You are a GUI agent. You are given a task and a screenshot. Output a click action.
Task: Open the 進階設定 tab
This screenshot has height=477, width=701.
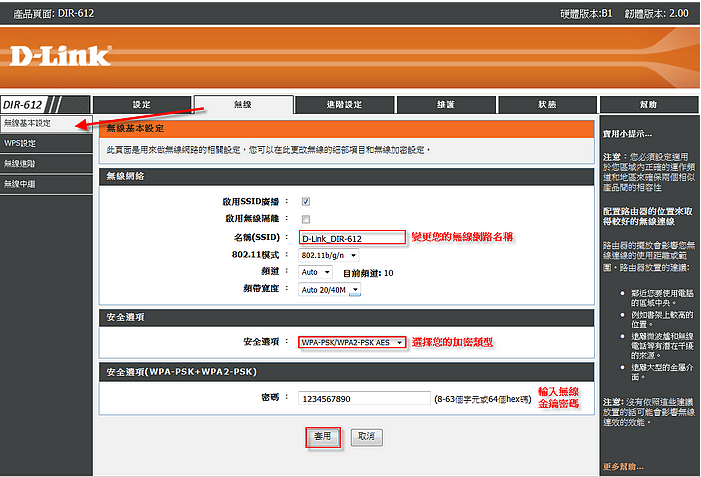[344, 105]
